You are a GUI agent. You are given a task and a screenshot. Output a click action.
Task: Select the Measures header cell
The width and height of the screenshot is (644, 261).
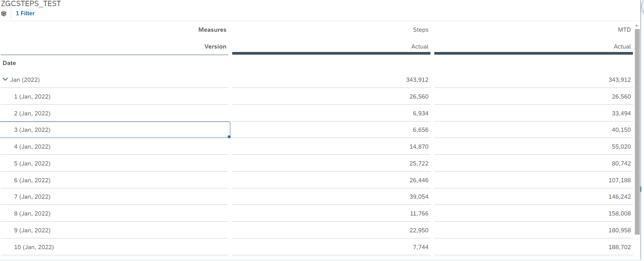pyautogui.click(x=212, y=30)
